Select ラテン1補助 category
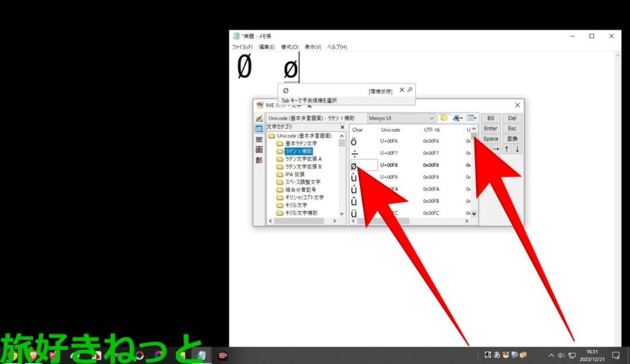The height and width of the screenshot is (364, 630). click(298, 151)
